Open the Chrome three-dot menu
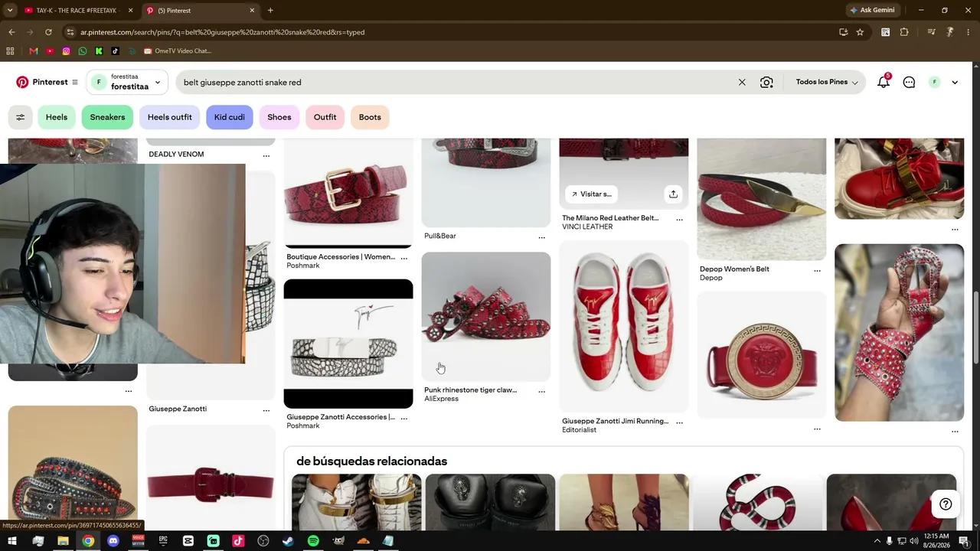Image resolution: width=980 pixels, height=551 pixels. (x=969, y=32)
